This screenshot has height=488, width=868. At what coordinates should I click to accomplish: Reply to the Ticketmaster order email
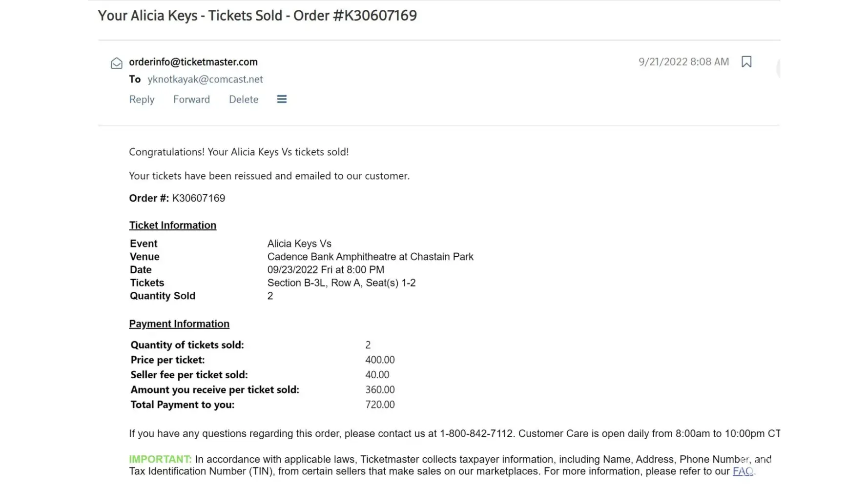point(142,100)
